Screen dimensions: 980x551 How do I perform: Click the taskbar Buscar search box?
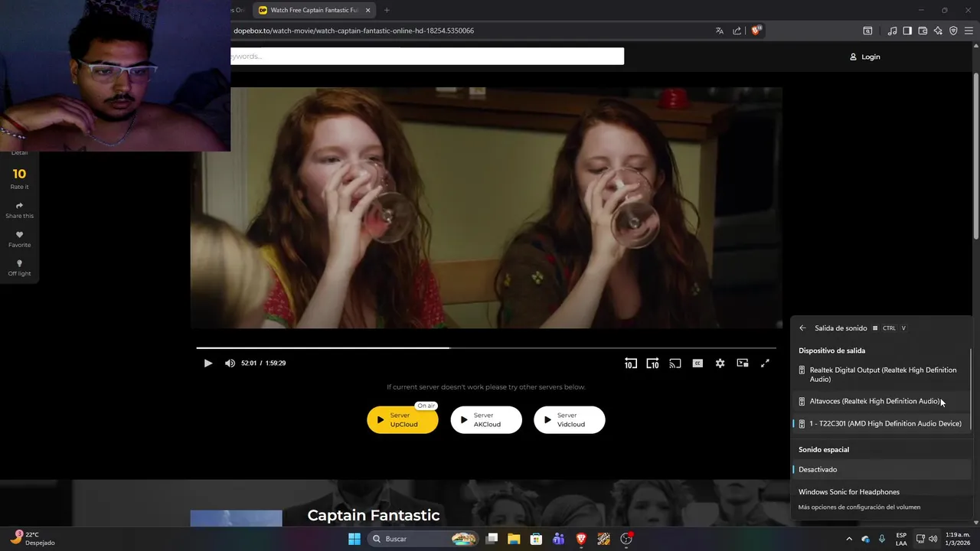423,539
